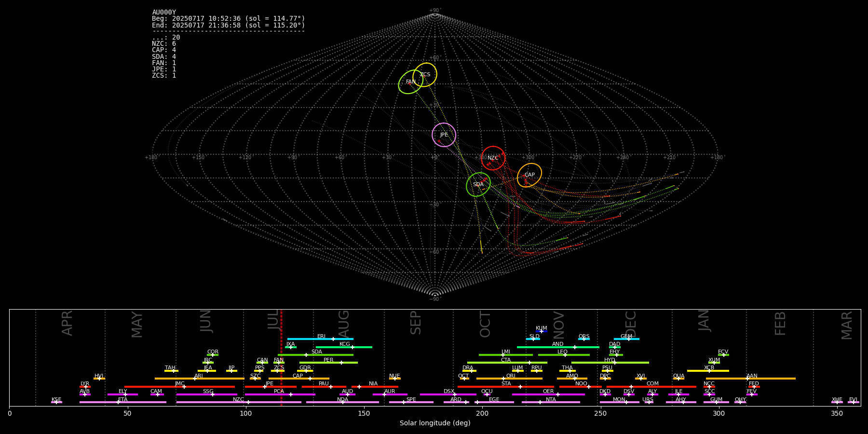Click the red dashed current-date marker in timeline

[281, 357]
